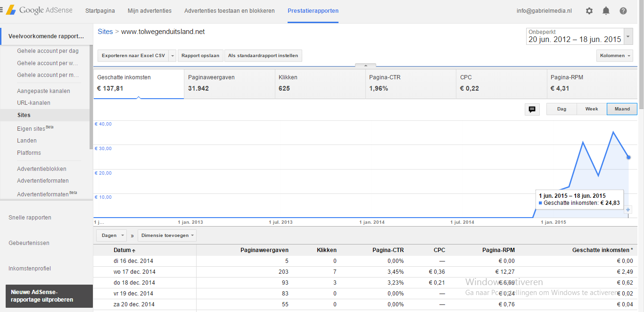Open the URL-kanalen report
Image resolution: width=644 pixels, height=312 pixels.
33,103
